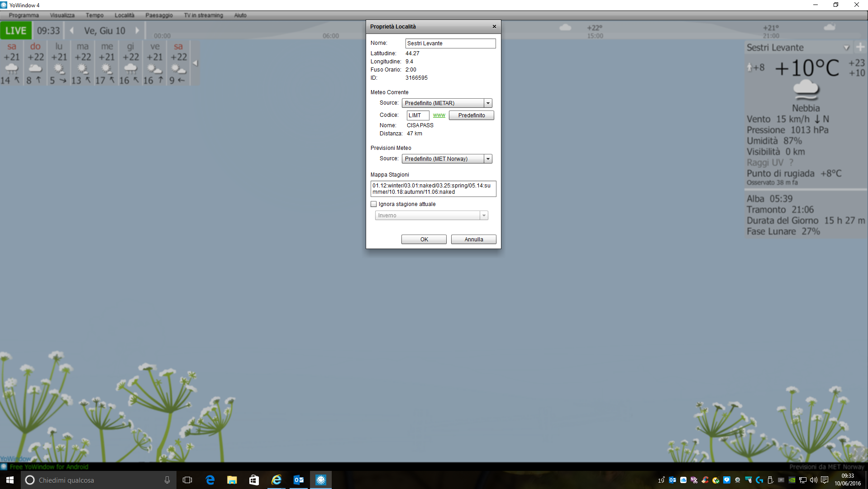Click OK to confirm properties
The width and height of the screenshot is (868, 489).
coord(424,240)
